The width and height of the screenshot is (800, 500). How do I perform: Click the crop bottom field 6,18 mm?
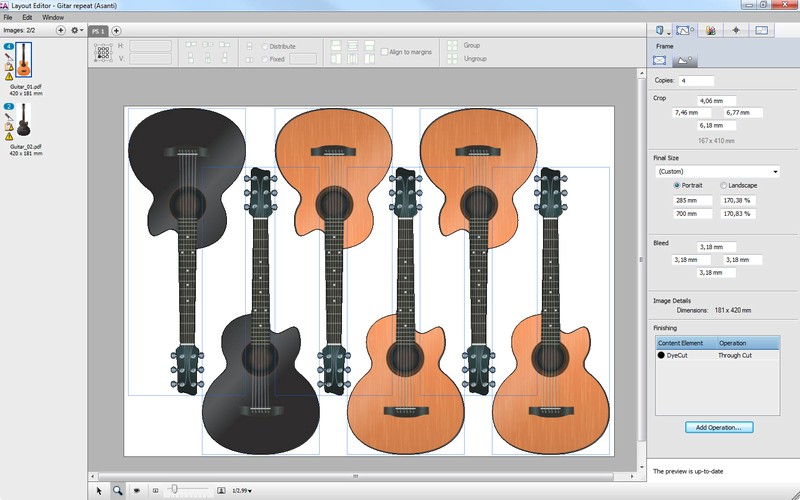click(716, 126)
